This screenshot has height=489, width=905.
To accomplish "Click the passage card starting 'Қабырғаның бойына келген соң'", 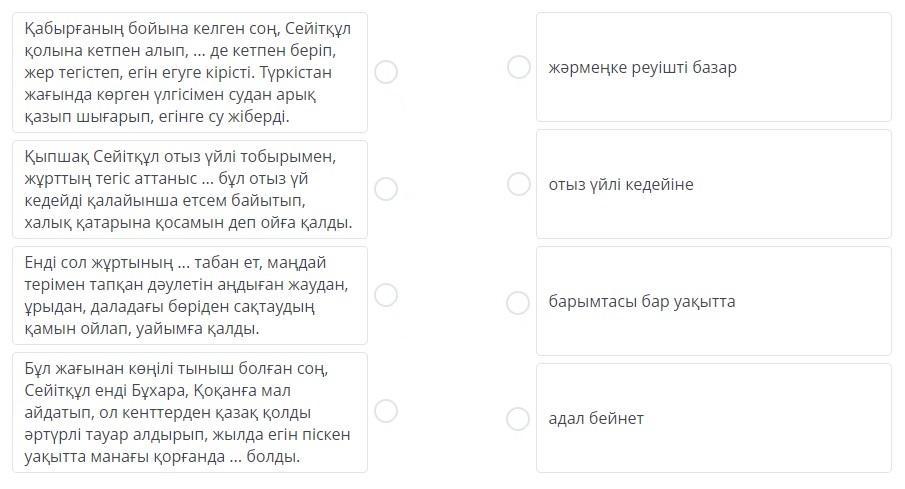I will click(x=190, y=73).
